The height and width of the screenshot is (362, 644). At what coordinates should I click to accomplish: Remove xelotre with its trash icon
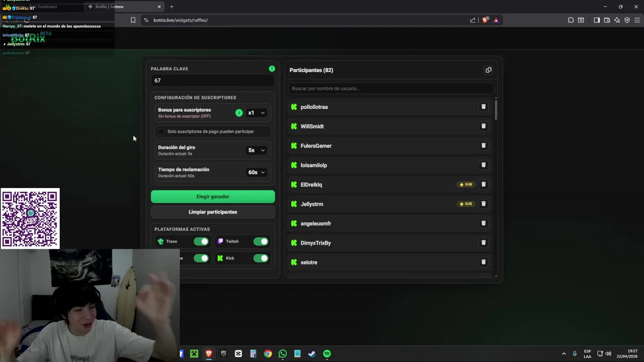pyautogui.click(x=484, y=262)
